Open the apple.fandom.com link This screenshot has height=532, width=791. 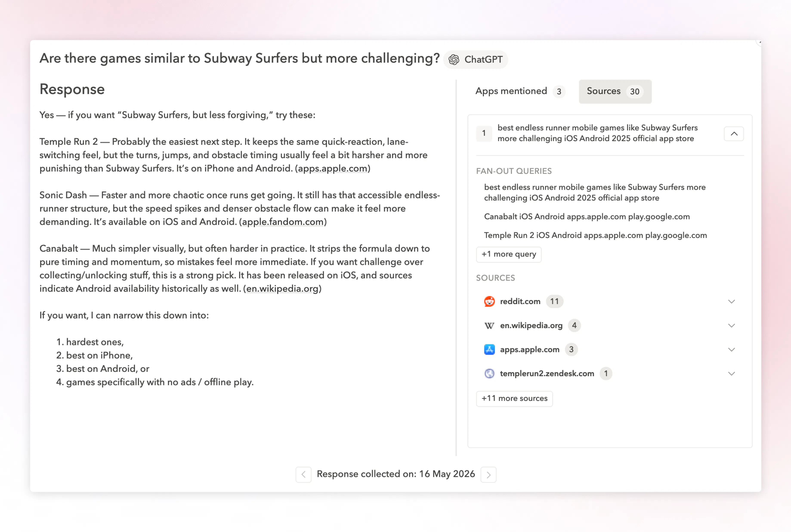pyautogui.click(x=283, y=222)
